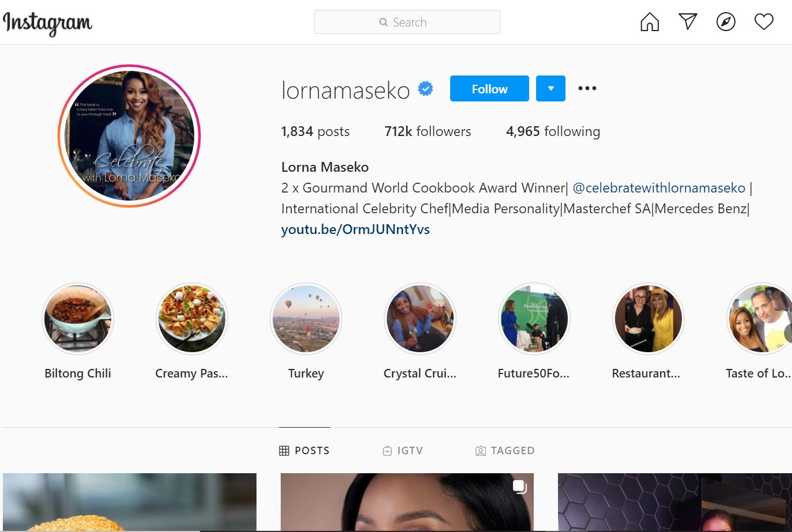This screenshot has height=532, width=792.
Task: Click the Instagram logo
Action: 47,23
